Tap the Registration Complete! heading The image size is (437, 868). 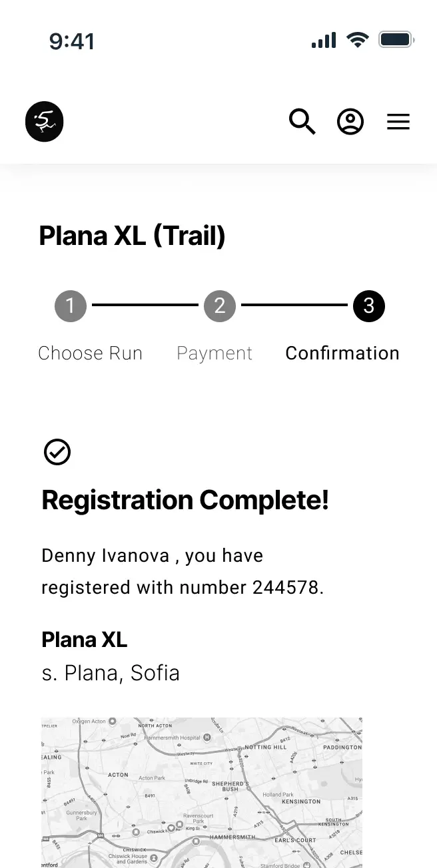185,500
